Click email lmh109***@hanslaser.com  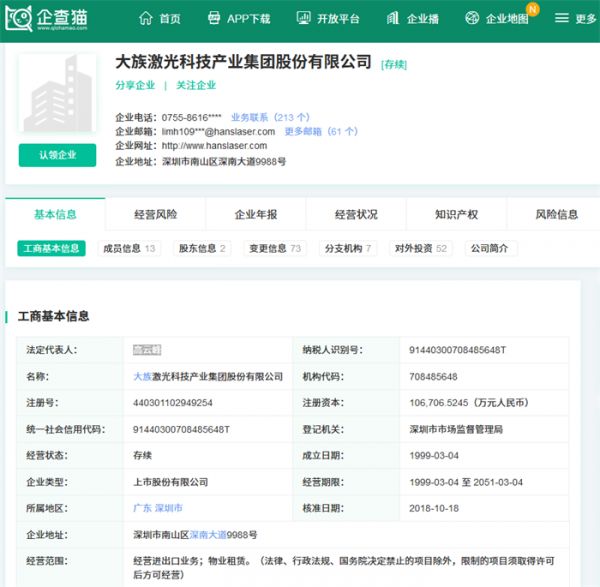218,132
